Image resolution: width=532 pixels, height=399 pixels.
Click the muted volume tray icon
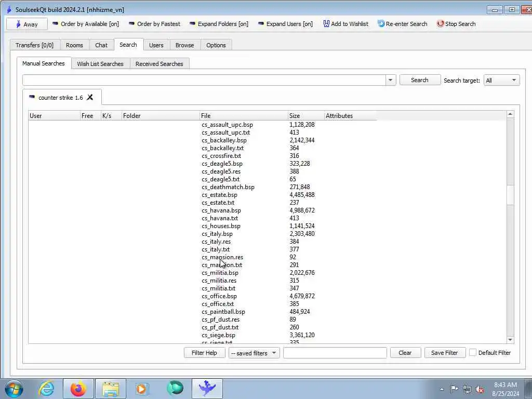[x=480, y=389]
